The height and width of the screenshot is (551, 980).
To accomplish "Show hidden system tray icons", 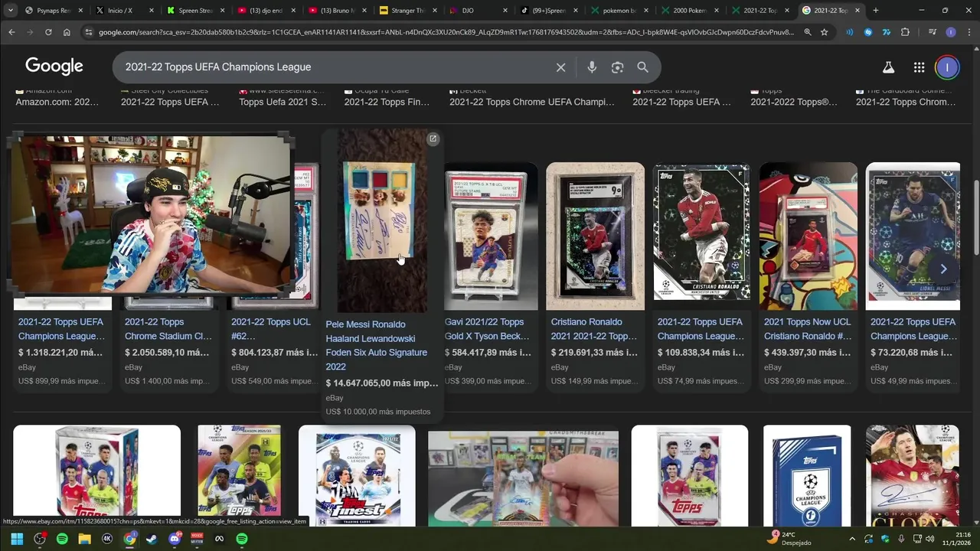I will click(852, 539).
